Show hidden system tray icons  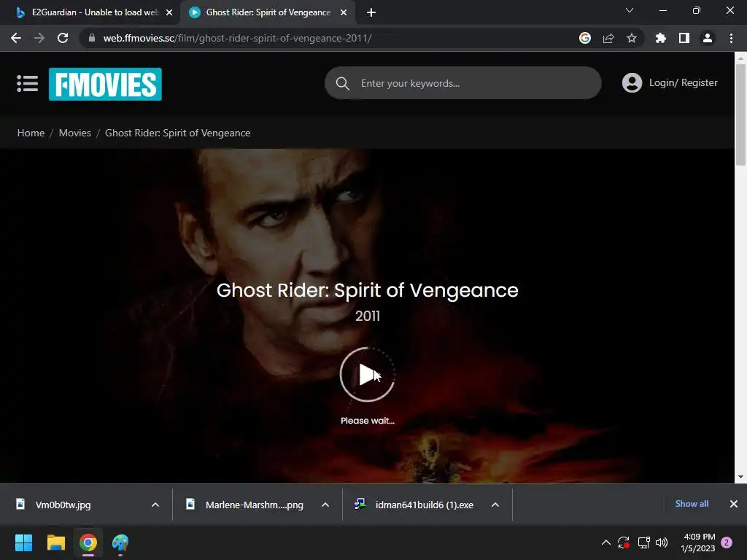[x=606, y=542]
